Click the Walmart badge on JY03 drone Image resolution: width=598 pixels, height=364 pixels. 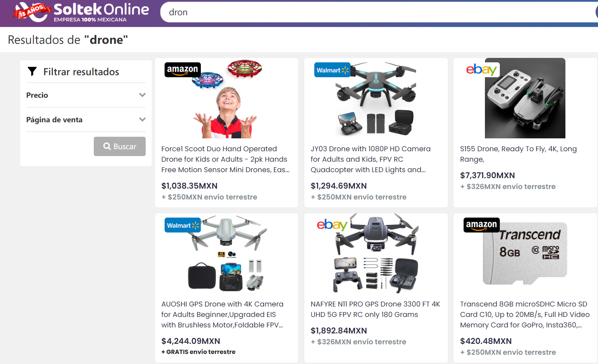click(332, 70)
